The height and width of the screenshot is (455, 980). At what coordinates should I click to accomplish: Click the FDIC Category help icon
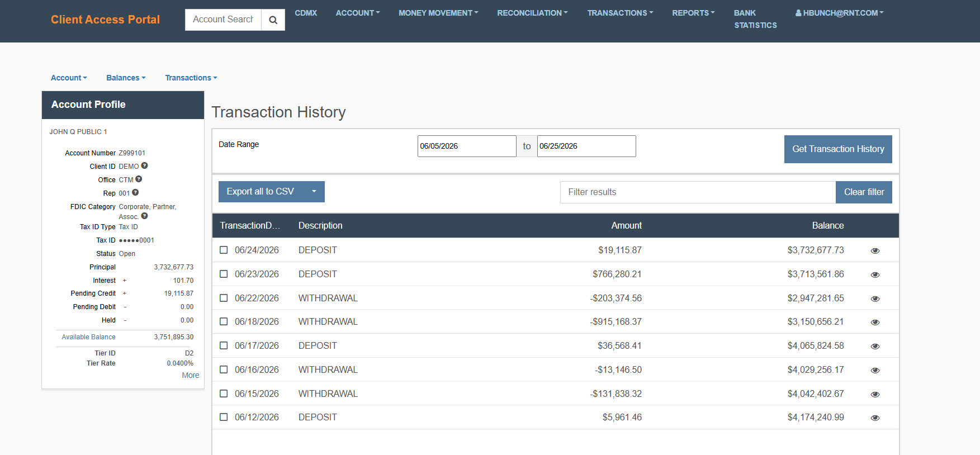(144, 216)
